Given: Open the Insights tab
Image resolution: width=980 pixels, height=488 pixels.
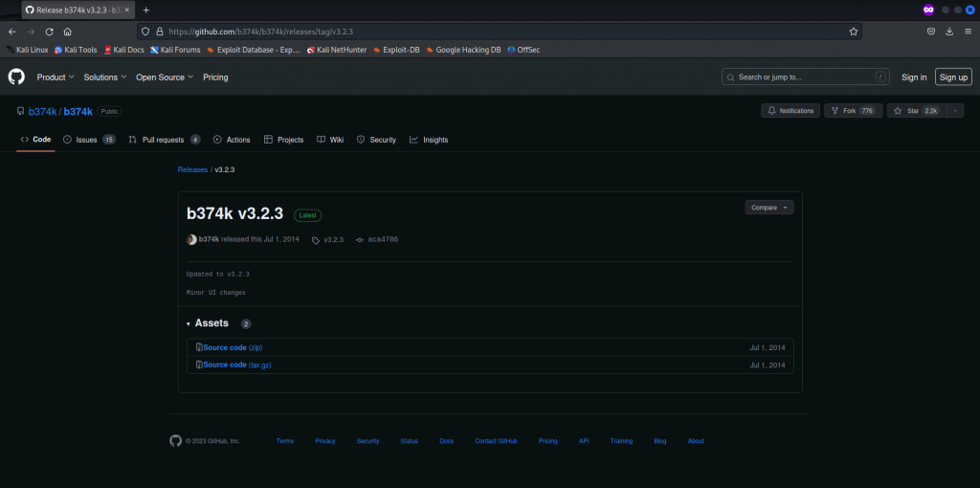Looking at the screenshot, I should (429, 140).
